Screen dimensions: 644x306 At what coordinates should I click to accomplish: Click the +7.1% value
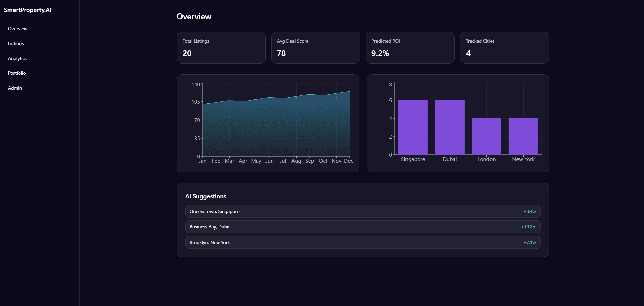pos(530,242)
